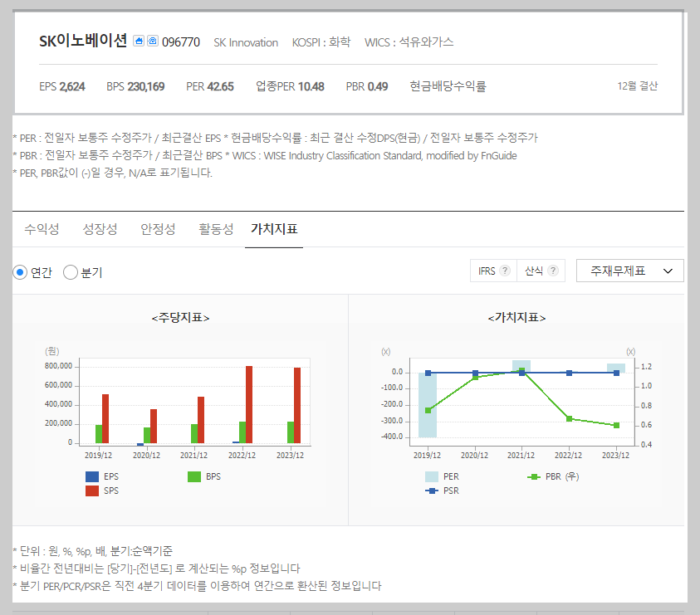Click the 2019/12 red SPS bar
Viewport: 700px width, 615px height.
coord(105,418)
